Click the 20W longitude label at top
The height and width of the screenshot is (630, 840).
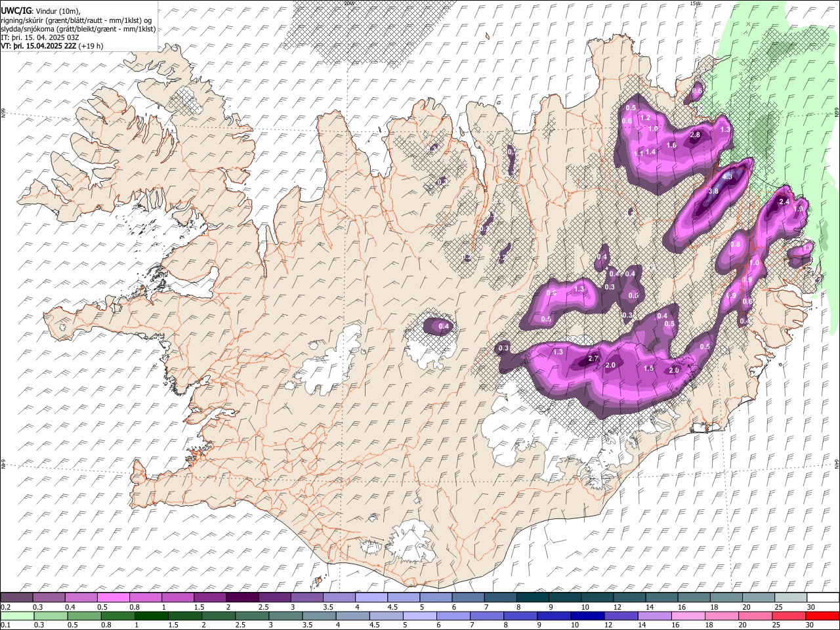coord(348,3)
